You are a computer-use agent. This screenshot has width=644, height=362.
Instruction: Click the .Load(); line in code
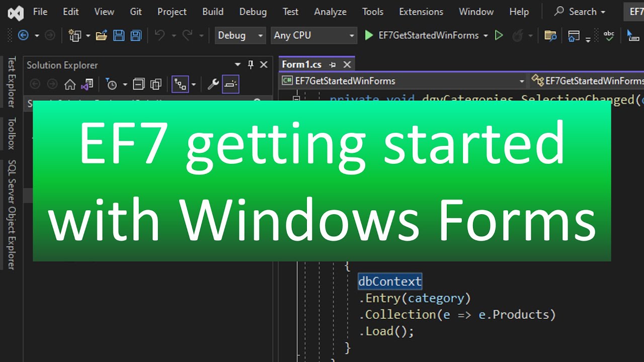[386, 331]
